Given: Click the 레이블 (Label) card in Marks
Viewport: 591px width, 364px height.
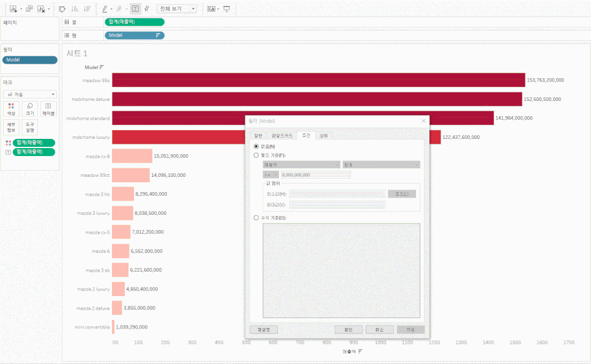Looking at the screenshot, I should coord(48,109).
